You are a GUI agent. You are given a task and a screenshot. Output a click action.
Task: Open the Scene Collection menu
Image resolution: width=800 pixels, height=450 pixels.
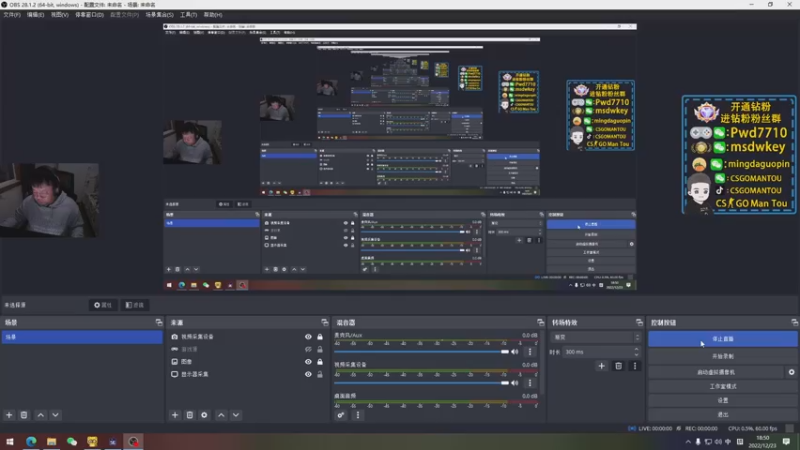159,15
